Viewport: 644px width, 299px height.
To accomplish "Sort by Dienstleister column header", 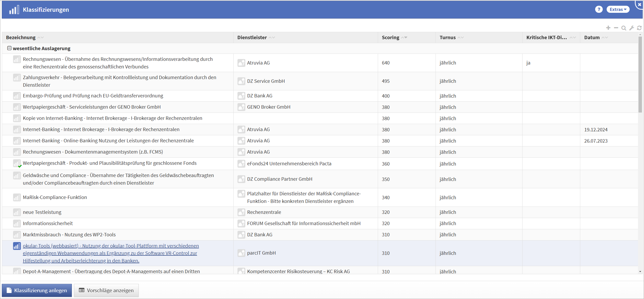I will tap(252, 37).
